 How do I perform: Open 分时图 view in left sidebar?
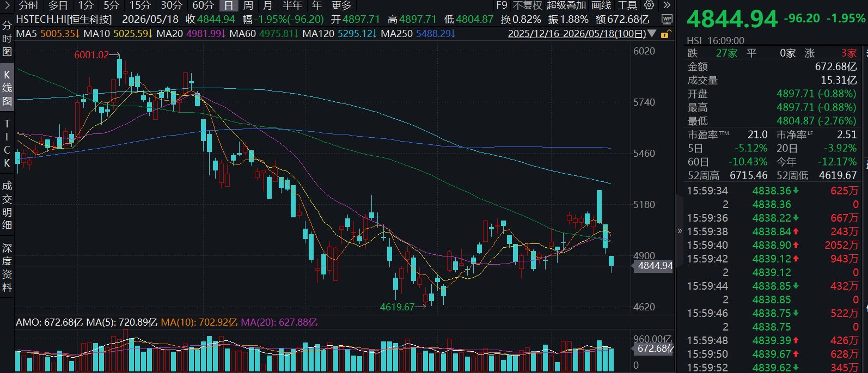click(x=7, y=38)
